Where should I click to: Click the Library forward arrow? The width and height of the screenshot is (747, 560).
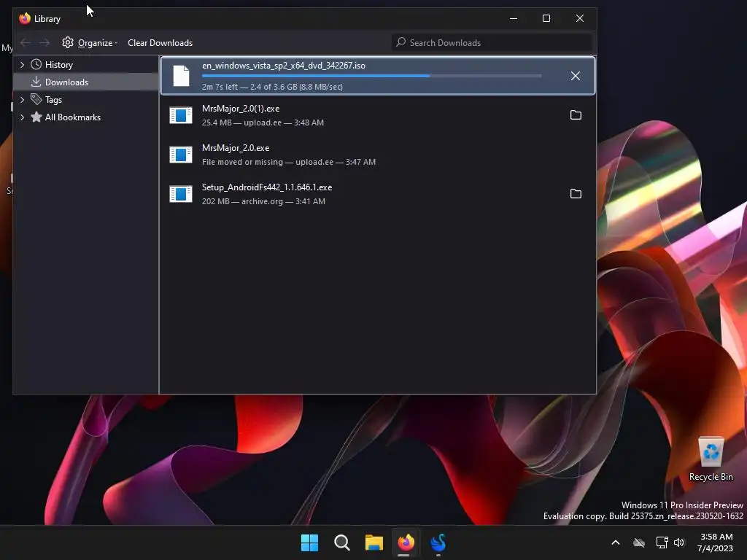coord(44,43)
